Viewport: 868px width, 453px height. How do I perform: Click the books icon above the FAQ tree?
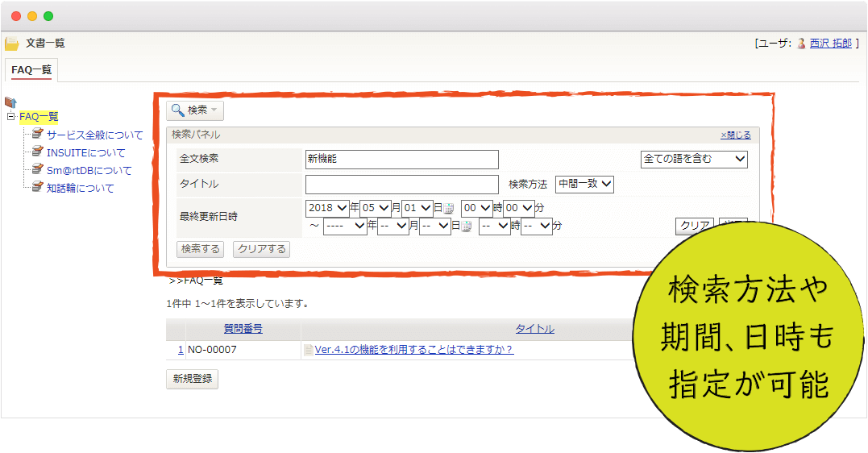tap(10, 102)
